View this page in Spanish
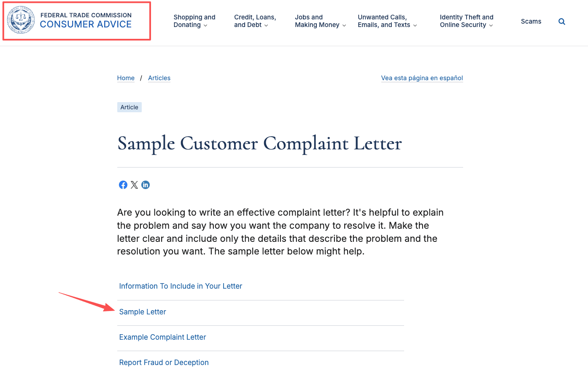 [x=422, y=78]
